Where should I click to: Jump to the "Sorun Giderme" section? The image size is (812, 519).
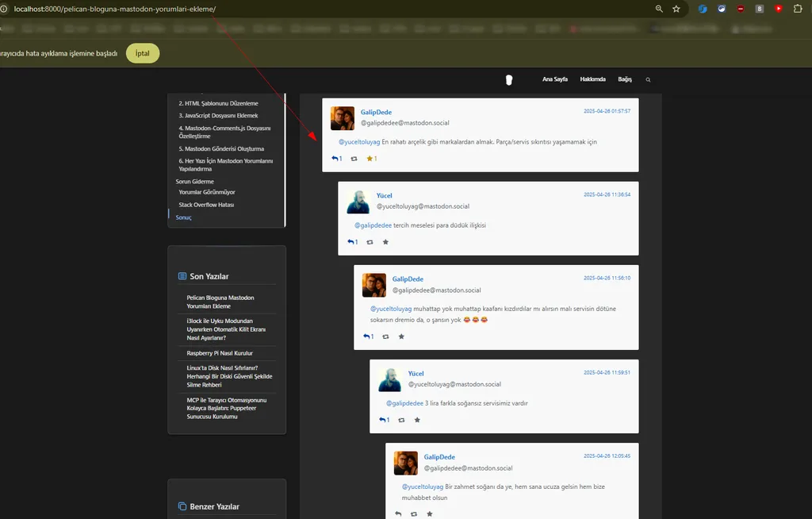[195, 182]
